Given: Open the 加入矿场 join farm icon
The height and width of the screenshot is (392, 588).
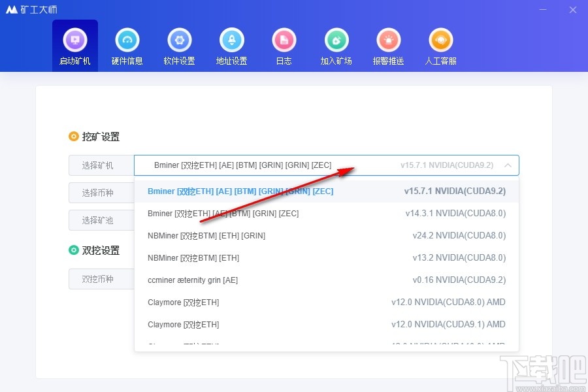Looking at the screenshot, I should pos(336,40).
